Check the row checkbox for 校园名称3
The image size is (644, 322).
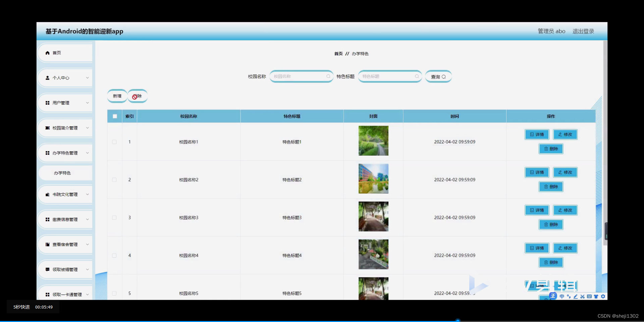(114, 218)
